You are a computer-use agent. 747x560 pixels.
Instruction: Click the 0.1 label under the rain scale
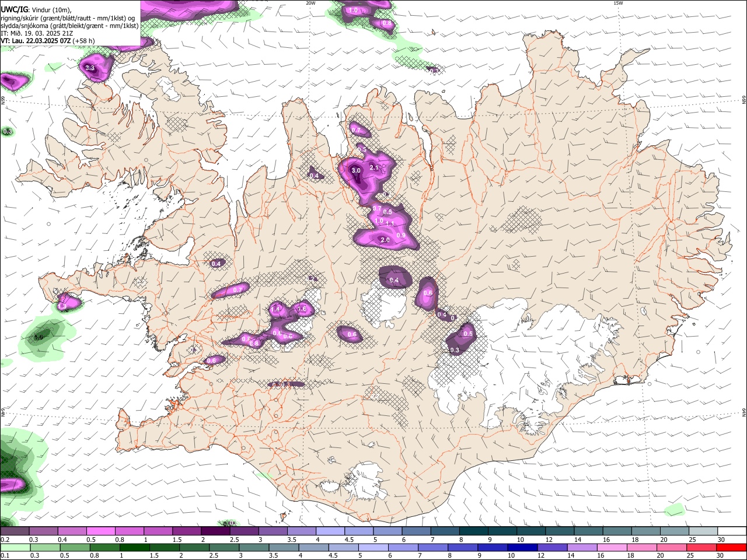(x=4, y=556)
